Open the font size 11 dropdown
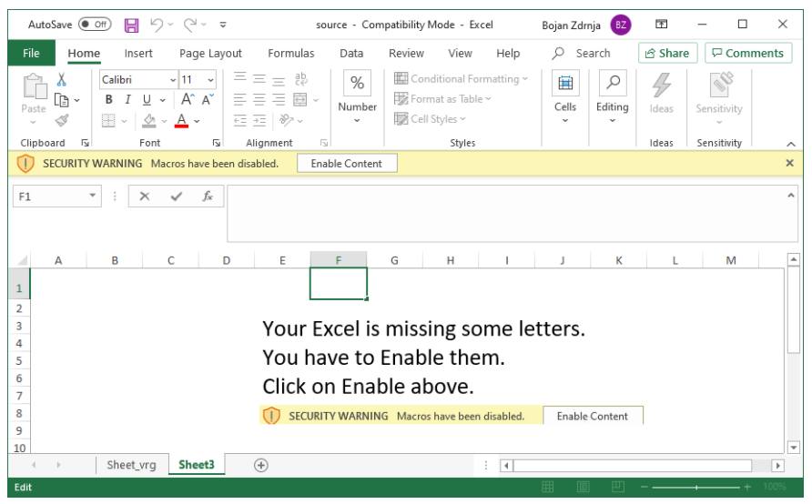812x504 pixels. (210, 80)
